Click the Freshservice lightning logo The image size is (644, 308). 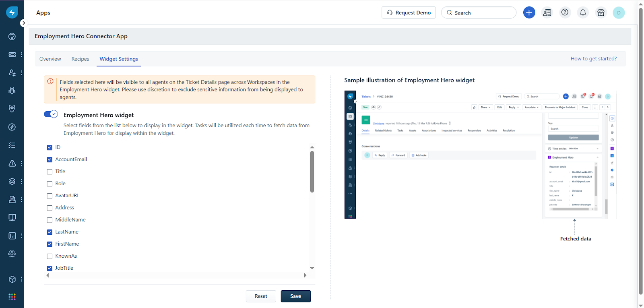coord(12,12)
